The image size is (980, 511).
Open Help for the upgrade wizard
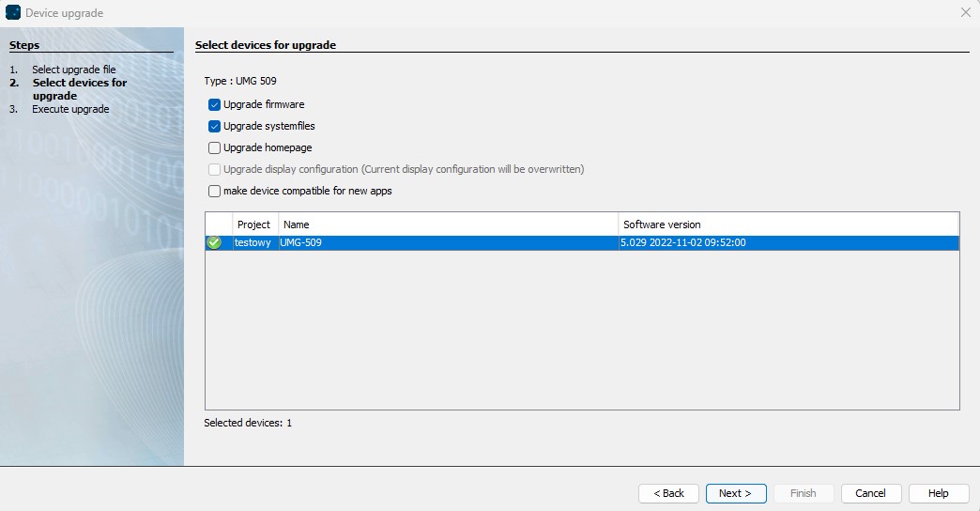(x=939, y=493)
